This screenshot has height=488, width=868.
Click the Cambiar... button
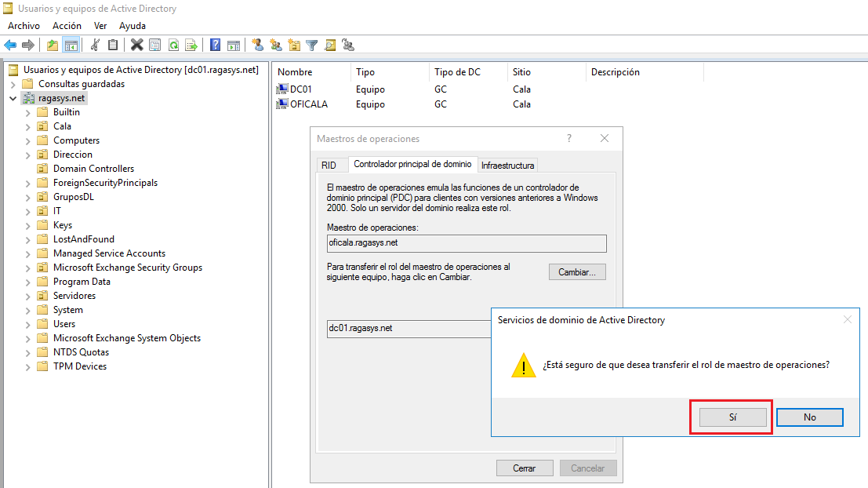pos(577,272)
